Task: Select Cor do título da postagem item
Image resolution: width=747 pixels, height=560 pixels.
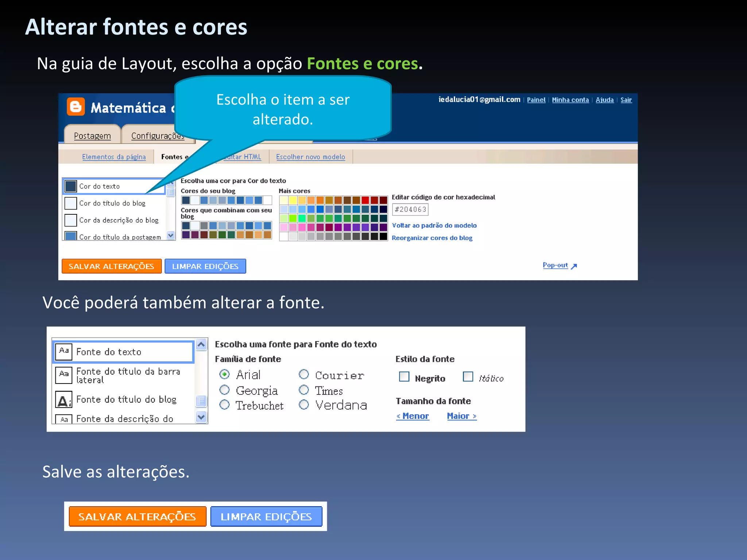Action: pyautogui.click(x=114, y=236)
